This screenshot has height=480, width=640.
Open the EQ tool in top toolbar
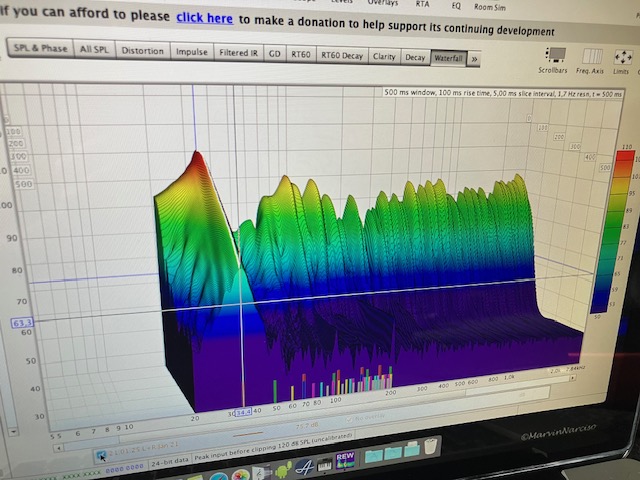tap(456, 5)
